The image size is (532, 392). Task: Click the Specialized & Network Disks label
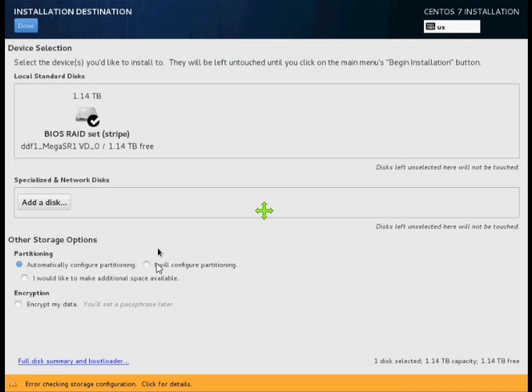pos(62,180)
